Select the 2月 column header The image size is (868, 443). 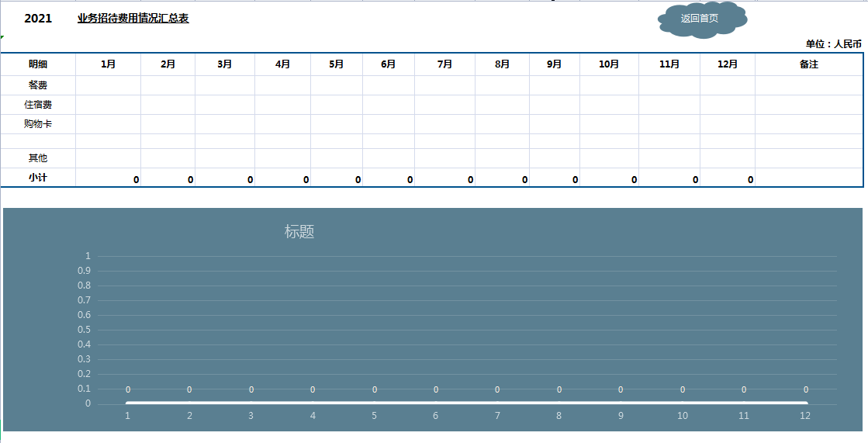pyautogui.click(x=168, y=64)
